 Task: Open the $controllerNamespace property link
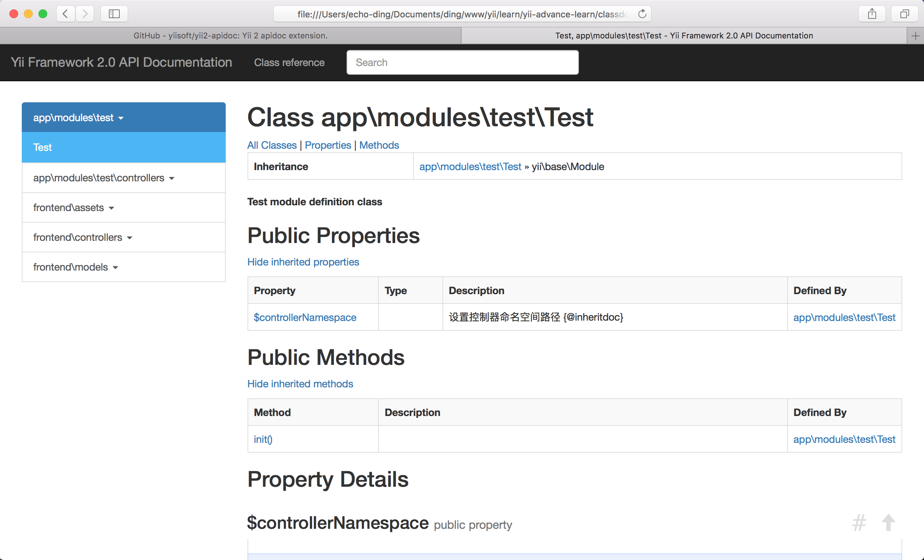click(x=305, y=317)
